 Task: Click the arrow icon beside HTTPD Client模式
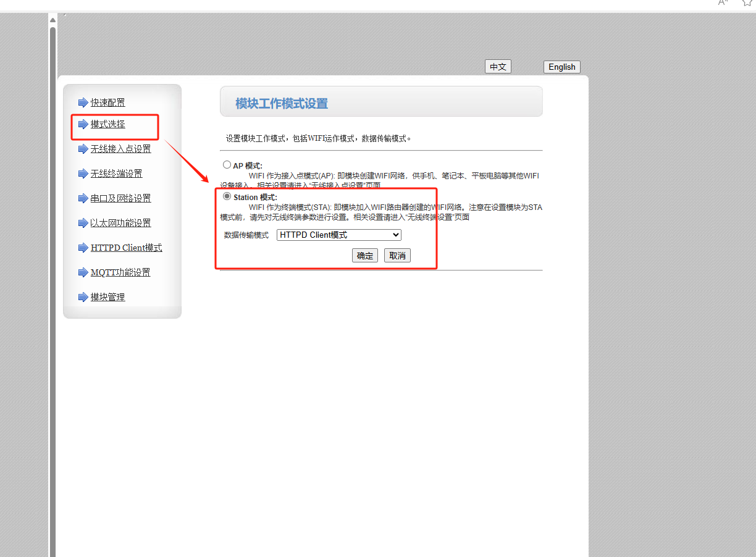pyautogui.click(x=83, y=248)
